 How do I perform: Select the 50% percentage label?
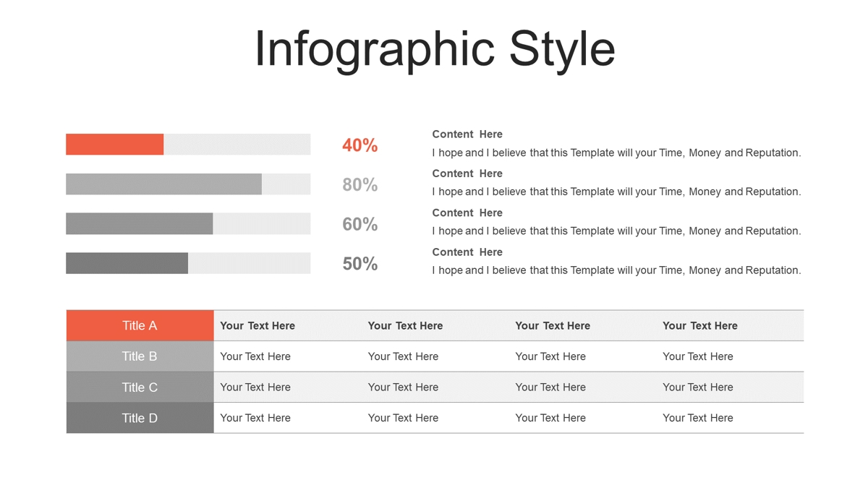pyautogui.click(x=360, y=264)
